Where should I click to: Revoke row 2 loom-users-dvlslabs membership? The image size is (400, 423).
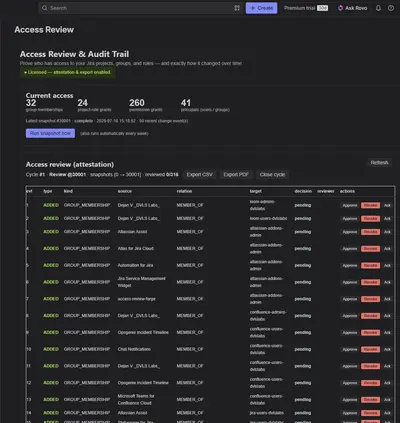[x=370, y=219]
